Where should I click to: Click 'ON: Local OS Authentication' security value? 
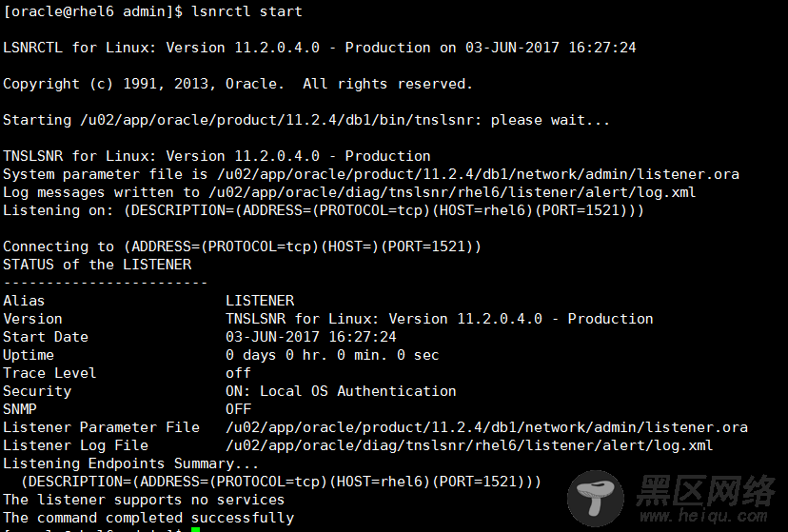pyautogui.click(x=341, y=391)
